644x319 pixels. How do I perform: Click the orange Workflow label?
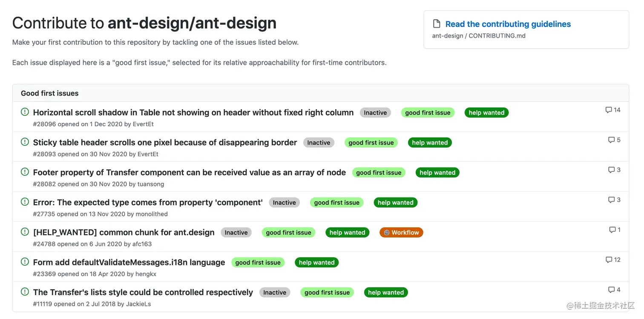401,232
